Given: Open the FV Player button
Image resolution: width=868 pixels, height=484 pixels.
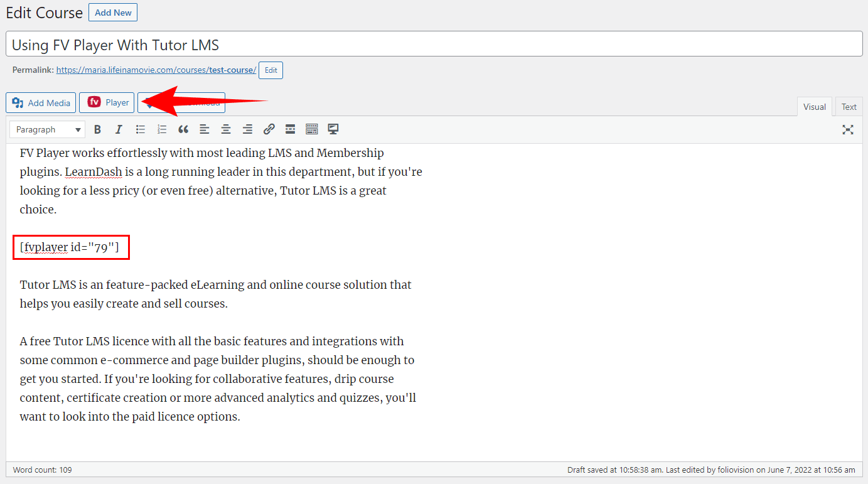Looking at the screenshot, I should pos(107,103).
